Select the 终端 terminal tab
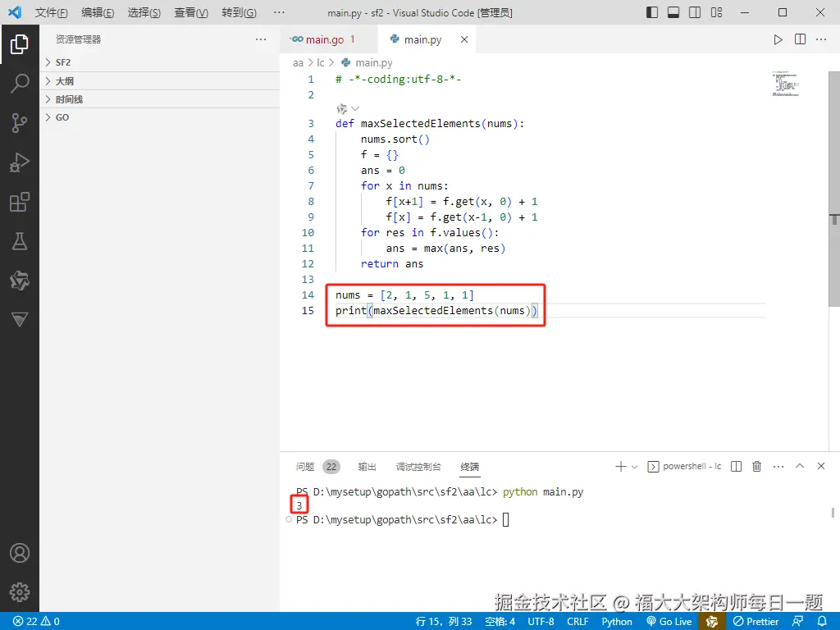 [x=470, y=467]
